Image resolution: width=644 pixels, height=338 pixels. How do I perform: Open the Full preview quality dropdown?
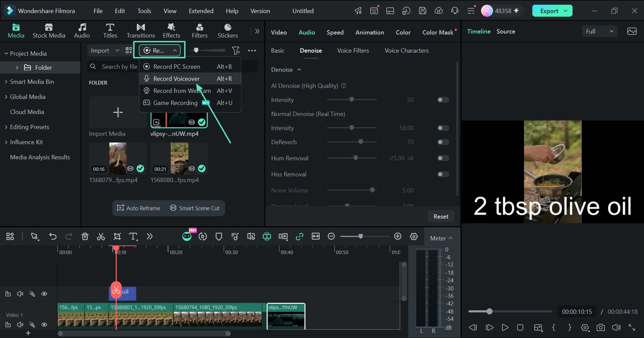click(x=599, y=32)
